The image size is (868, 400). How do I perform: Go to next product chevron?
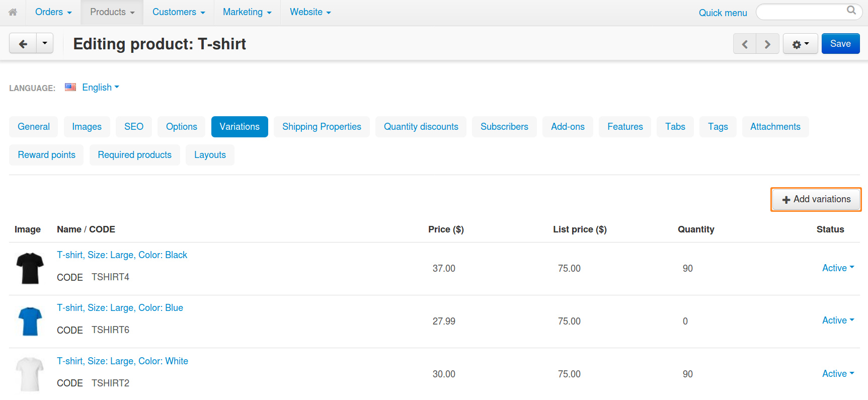tap(768, 44)
